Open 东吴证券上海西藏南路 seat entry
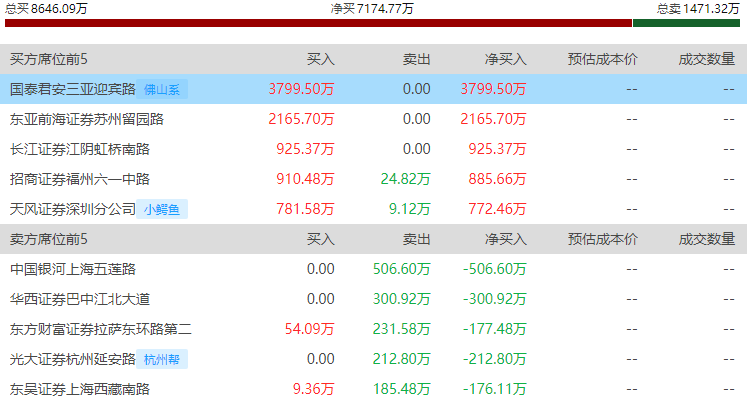 tap(80, 389)
